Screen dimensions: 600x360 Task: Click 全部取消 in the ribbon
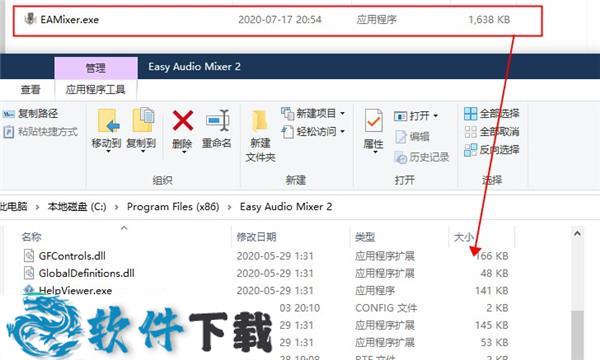(x=492, y=132)
